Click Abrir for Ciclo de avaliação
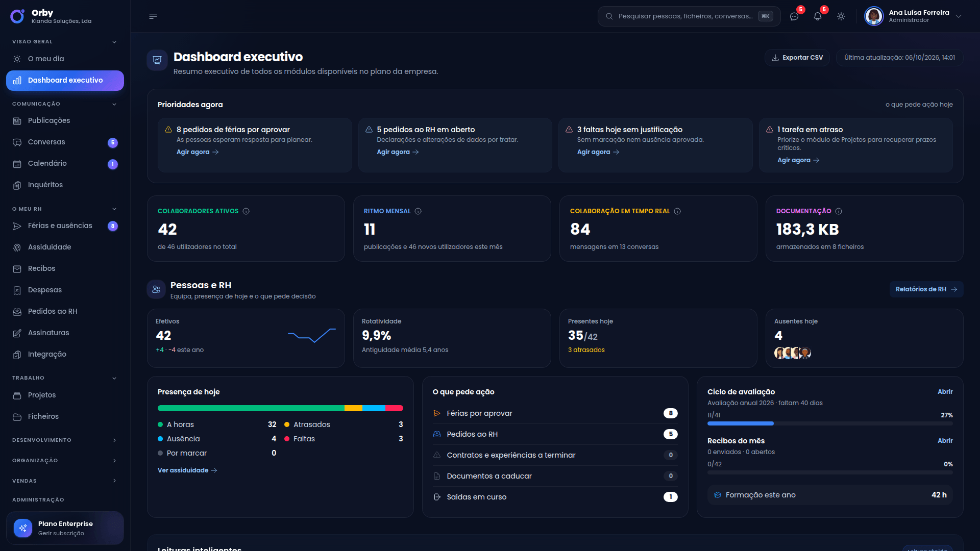Image resolution: width=980 pixels, height=551 pixels. (x=945, y=392)
